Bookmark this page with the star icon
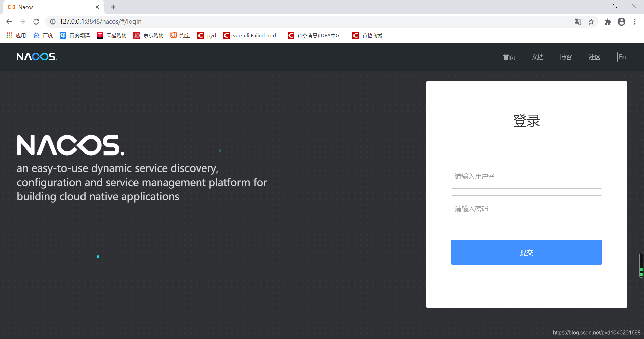The width and height of the screenshot is (644, 339). coord(591,21)
